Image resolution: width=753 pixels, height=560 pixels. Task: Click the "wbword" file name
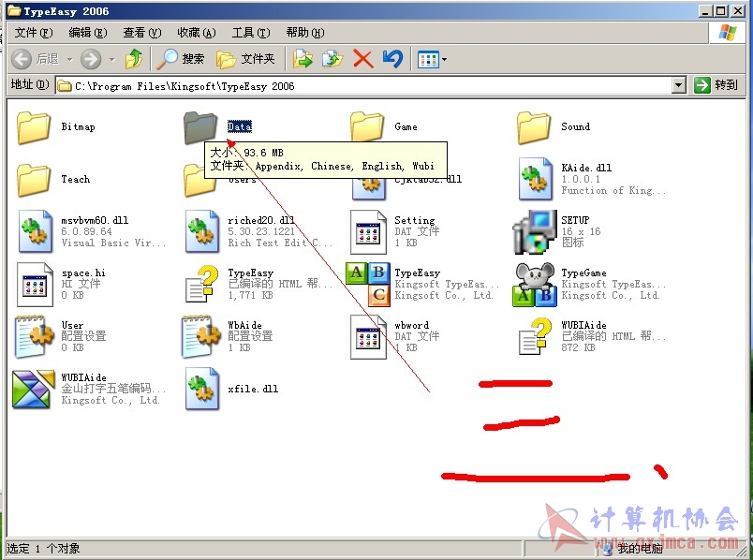coord(411,325)
